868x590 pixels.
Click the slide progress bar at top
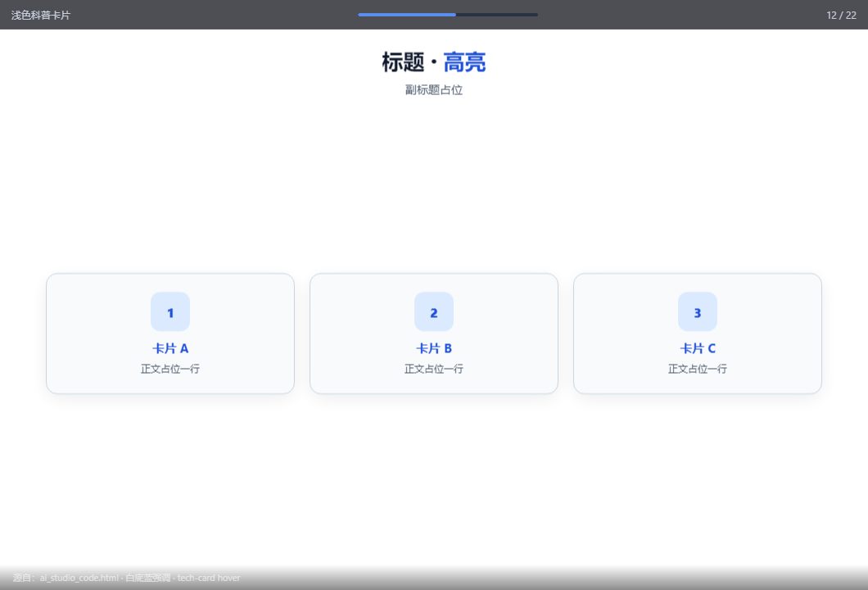(x=447, y=15)
